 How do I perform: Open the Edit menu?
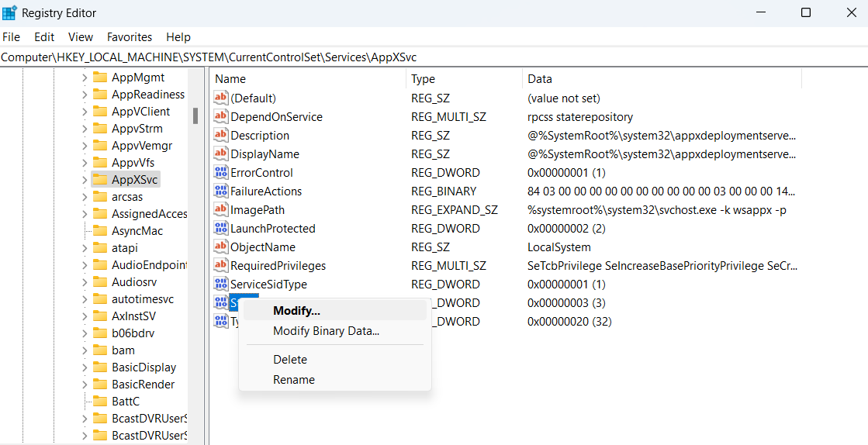coord(44,37)
